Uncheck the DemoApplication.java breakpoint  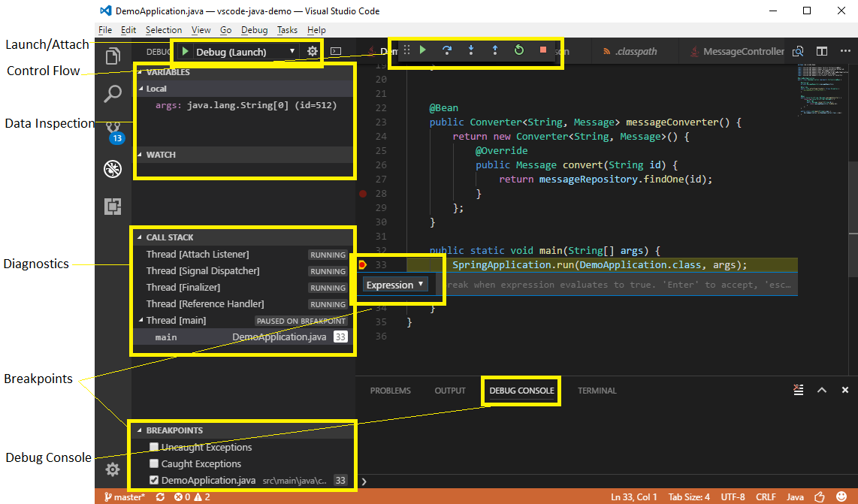[154, 480]
